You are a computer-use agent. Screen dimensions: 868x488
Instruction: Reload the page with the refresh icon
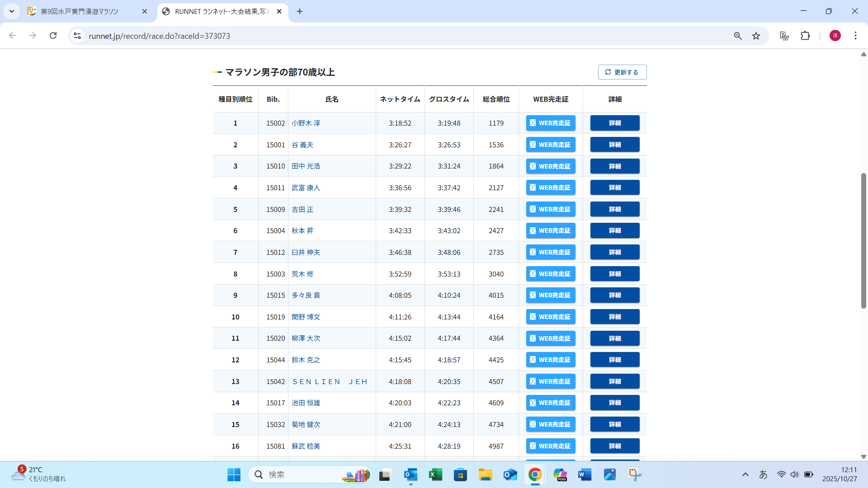click(x=53, y=36)
